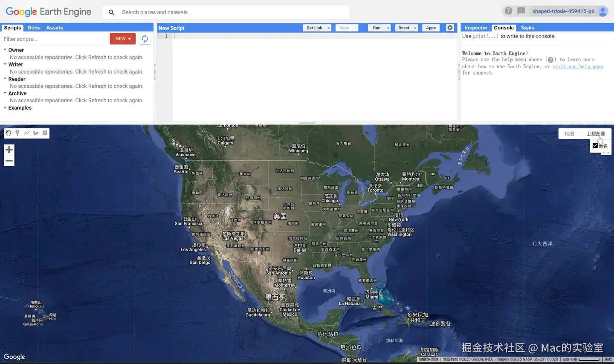This screenshot has height=364, width=614.
Task: Collapse the Archive repository group
Action: 5,93
